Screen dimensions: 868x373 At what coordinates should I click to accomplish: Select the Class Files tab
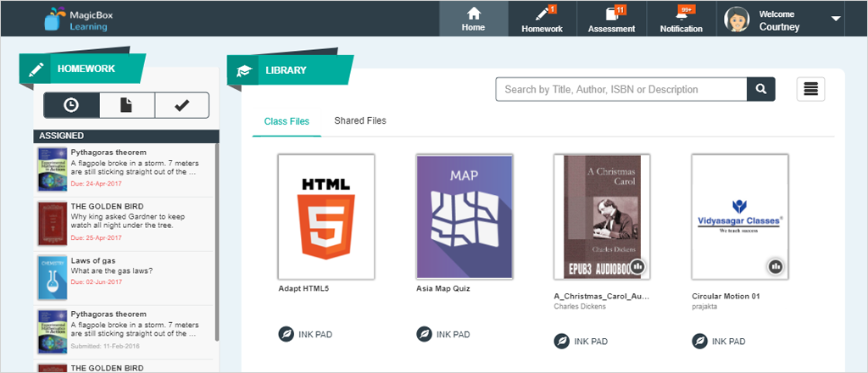click(287, 121)
